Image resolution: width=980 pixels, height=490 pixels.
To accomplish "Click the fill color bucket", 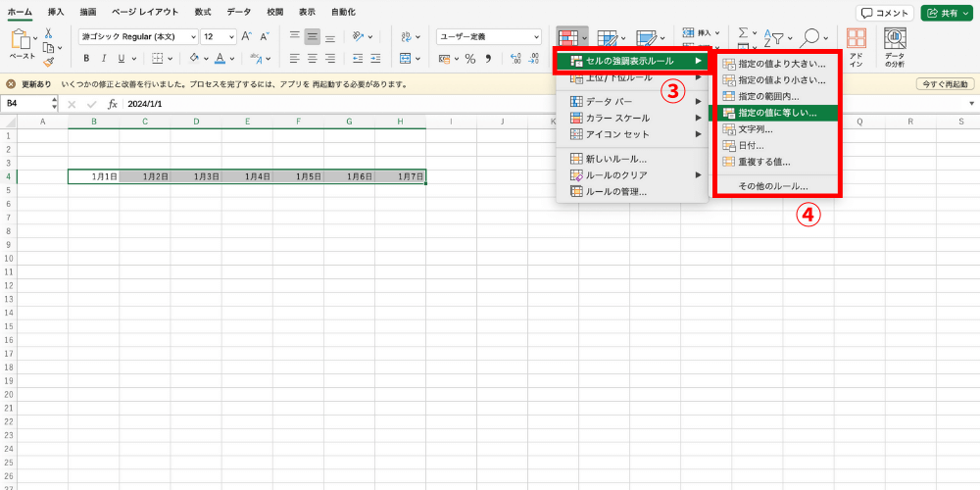I will [194, 59].
